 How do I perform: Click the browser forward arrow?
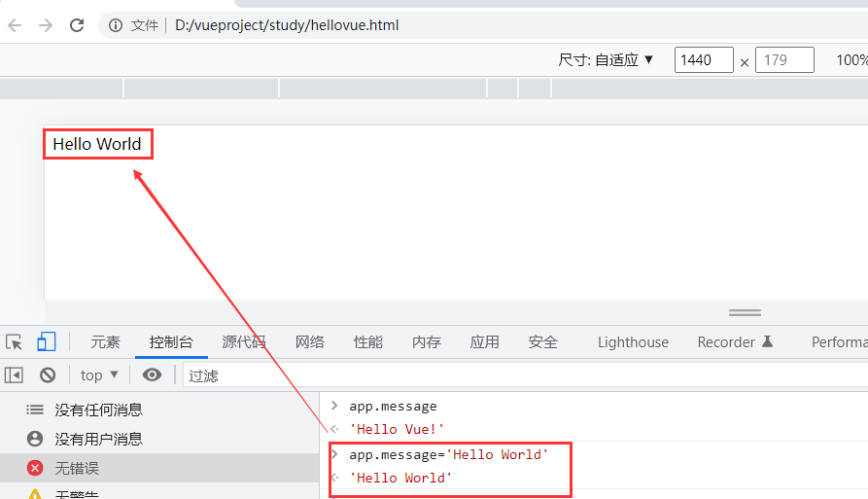point(45,25)
